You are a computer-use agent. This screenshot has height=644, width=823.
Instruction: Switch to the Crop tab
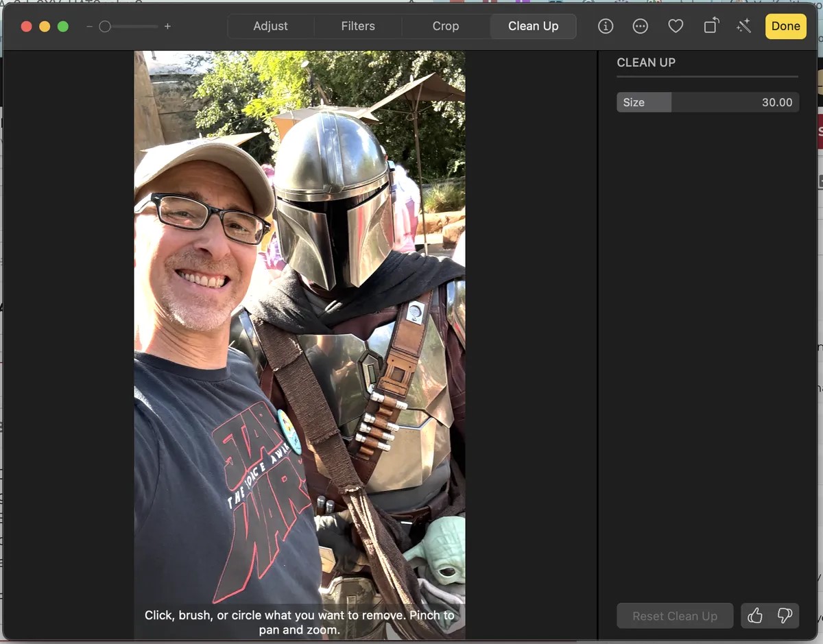click(445, 26)
